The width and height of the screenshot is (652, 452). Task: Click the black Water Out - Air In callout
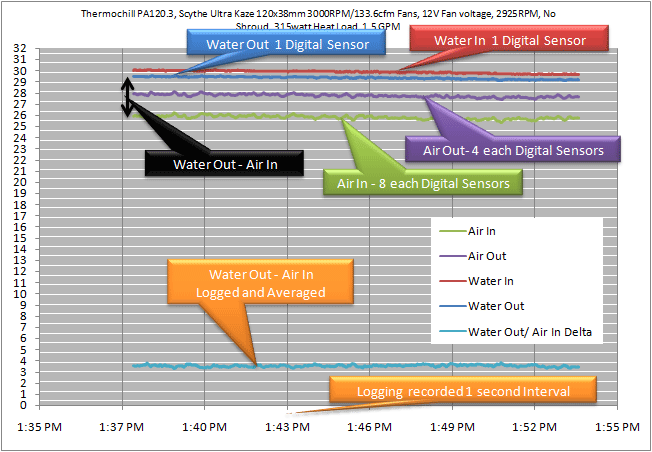[x=224, y=164]
